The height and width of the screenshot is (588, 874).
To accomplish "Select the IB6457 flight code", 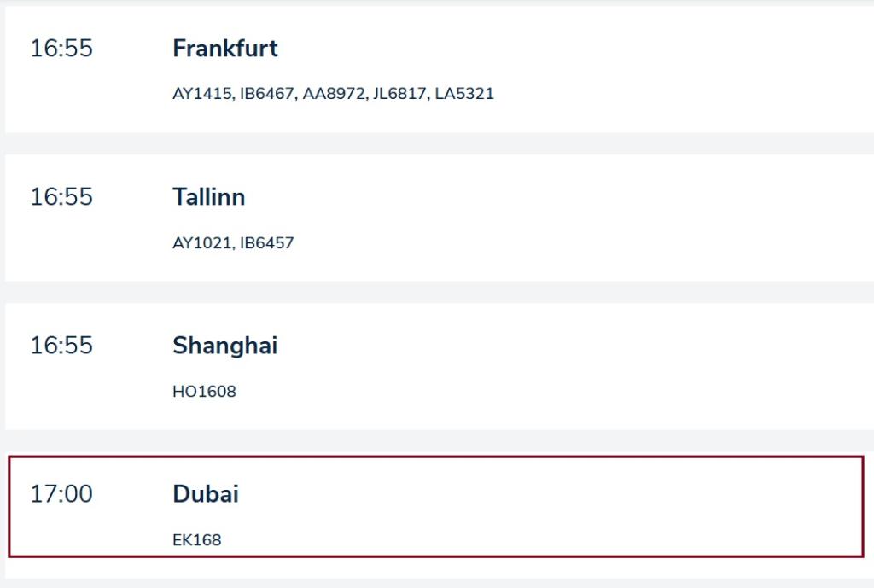I will [266, 243].
